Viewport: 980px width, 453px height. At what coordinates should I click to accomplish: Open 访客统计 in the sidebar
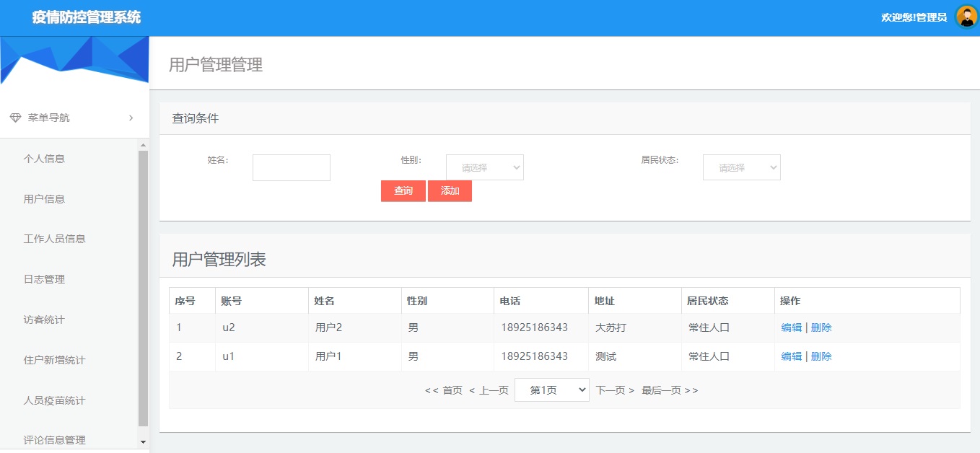pos(45,320)
